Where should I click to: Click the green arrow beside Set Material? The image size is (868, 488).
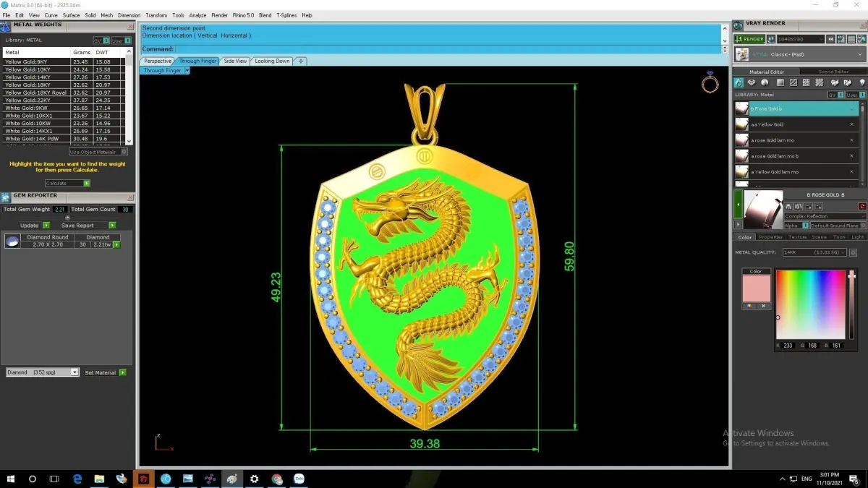point(123,372)
